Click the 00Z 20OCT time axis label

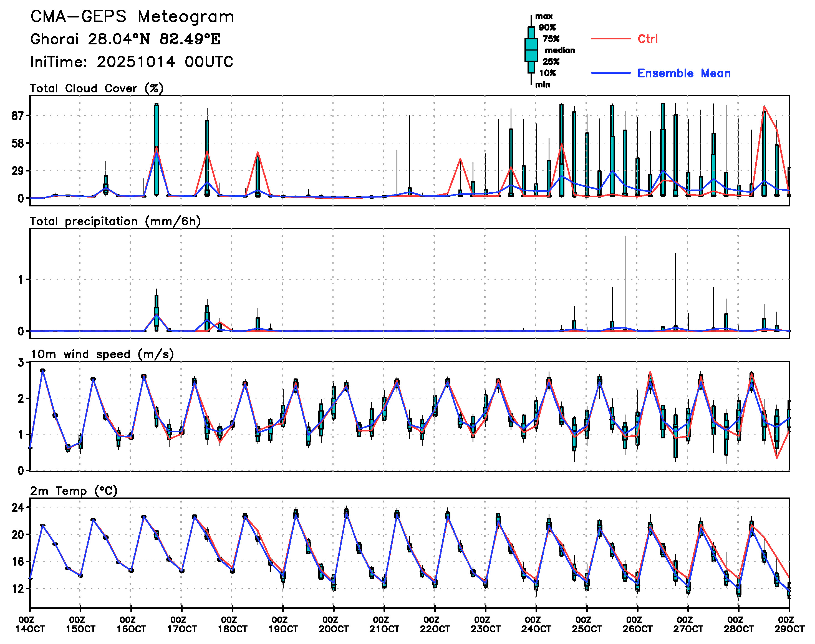[x=333, y=624]
